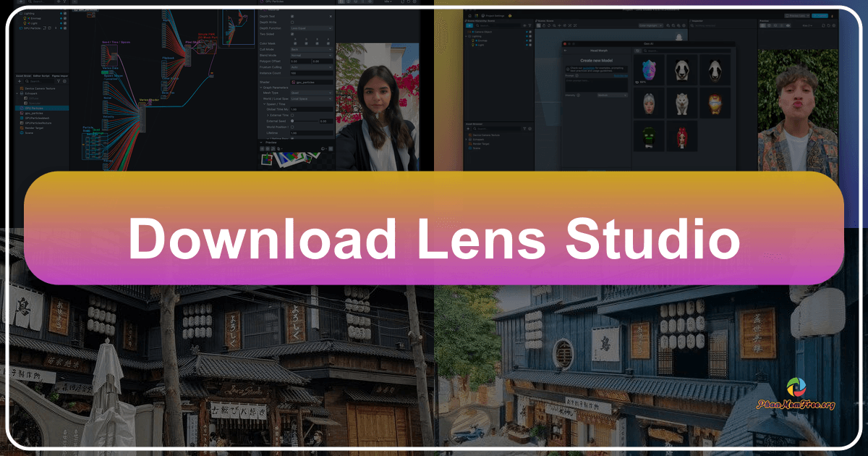
Task: Click the home icon in the top toolbar
Action: point(469,15)
